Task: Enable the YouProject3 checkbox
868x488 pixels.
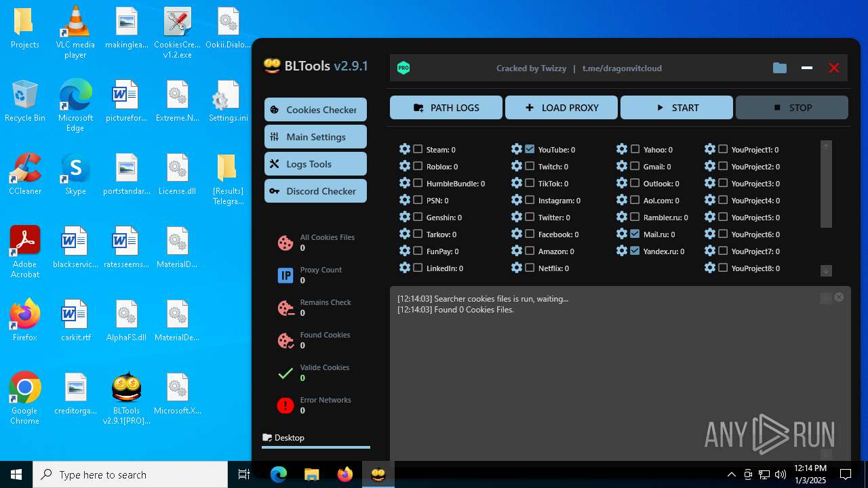Action: (x=723, y=183)
